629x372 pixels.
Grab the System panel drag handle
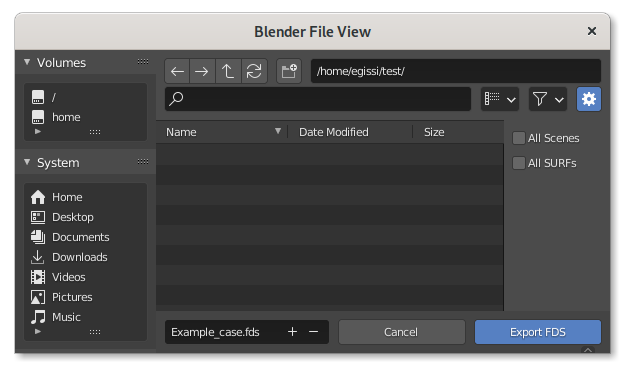[x=143, y=162]
